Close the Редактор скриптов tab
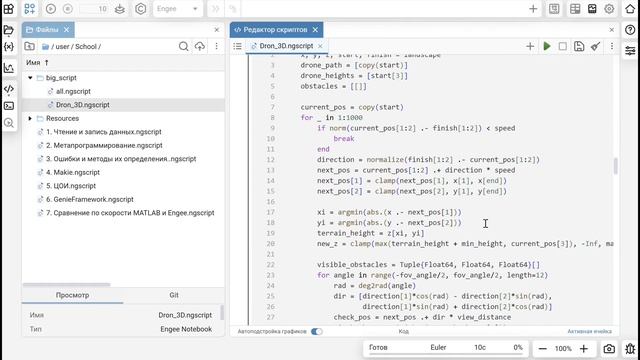Image resolution: width=640 pixels, height=360 pixels. click(315, 30)
